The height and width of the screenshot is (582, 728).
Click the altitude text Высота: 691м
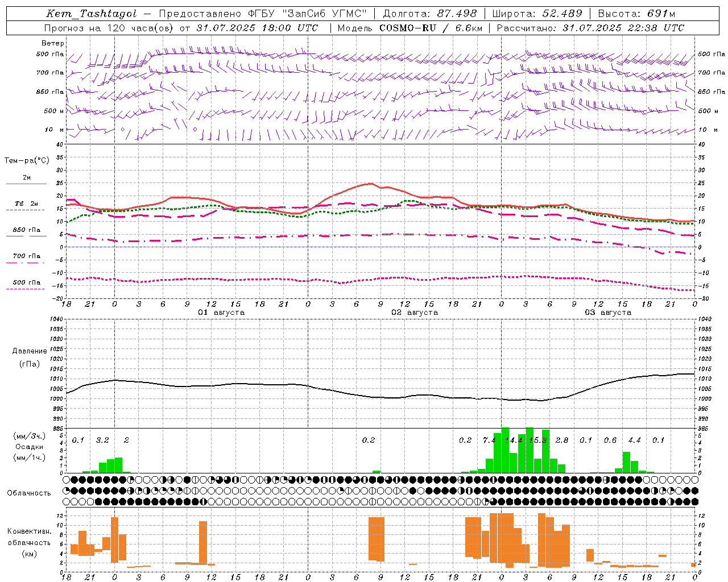pos(636,14)
